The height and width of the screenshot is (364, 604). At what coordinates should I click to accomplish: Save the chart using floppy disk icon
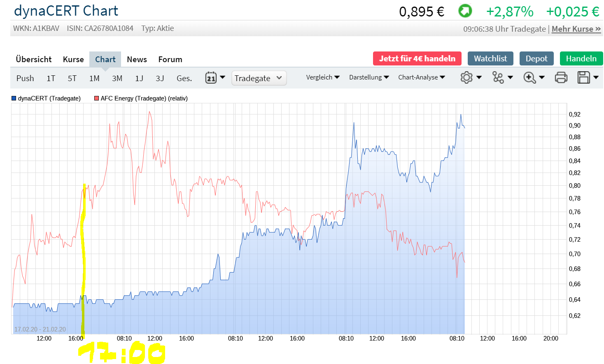[x=584, y=77]
